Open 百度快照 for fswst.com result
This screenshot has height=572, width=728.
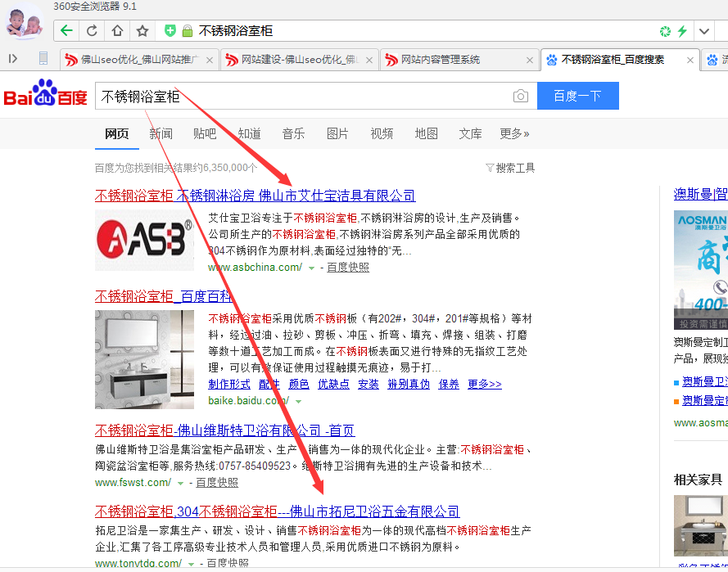217,483
